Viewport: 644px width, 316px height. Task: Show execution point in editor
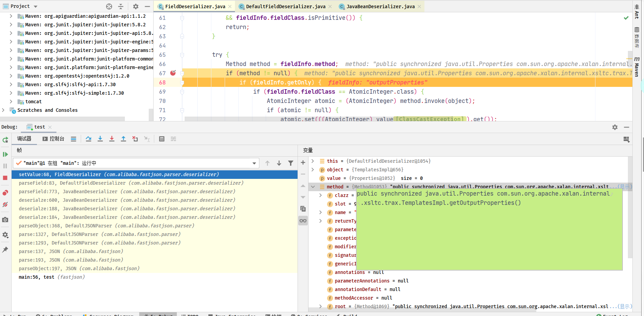click(74, 139)
